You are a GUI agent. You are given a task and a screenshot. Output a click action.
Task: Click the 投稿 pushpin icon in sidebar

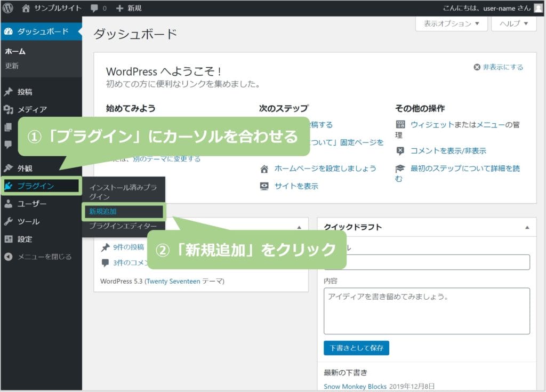pyautogui.click(x=9, y=92)
